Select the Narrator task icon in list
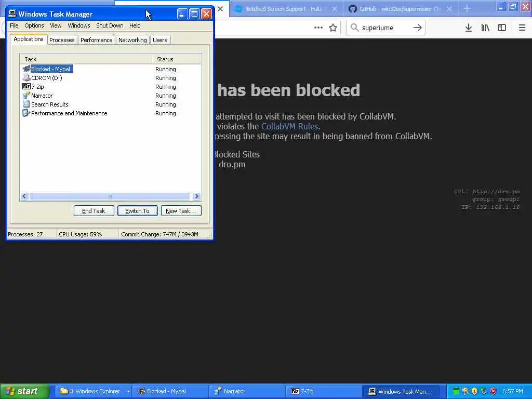The width and height of the screenshot is (532, 399). pos(26,96)
